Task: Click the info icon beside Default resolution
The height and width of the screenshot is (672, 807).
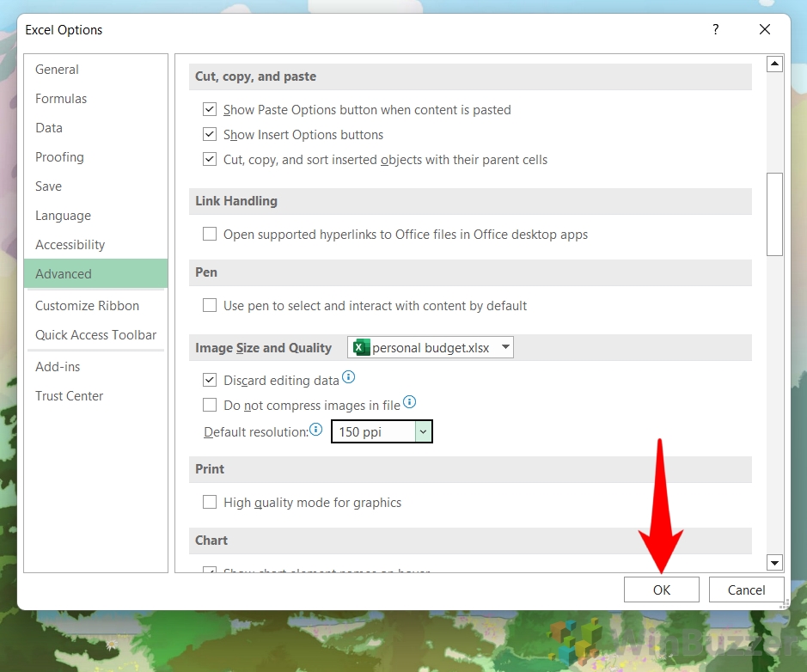Action: [x=316, y=429]
